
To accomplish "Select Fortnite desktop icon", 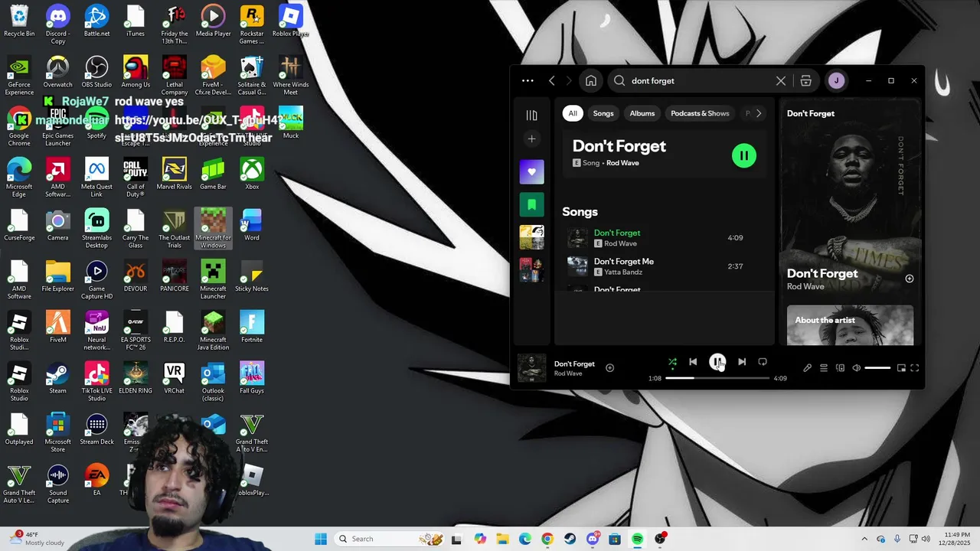I will (x=252, y=328).
